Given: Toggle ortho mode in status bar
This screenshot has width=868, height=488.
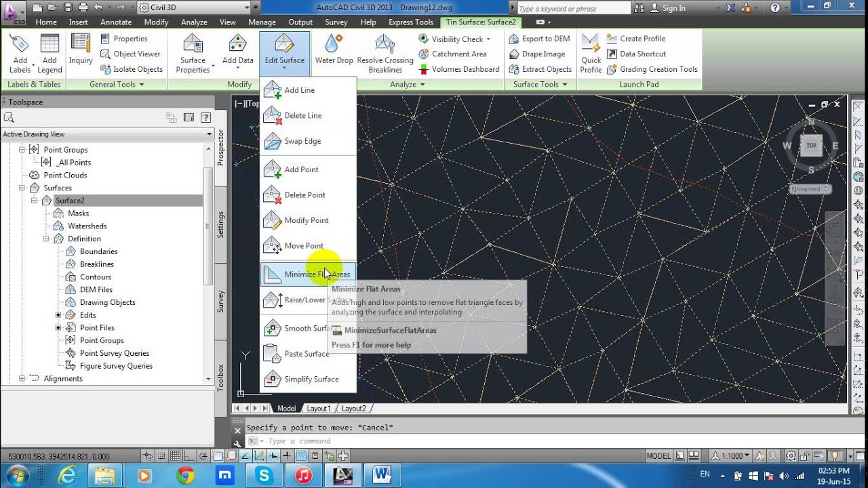Looking at the screenshot, I should (188, 456).
